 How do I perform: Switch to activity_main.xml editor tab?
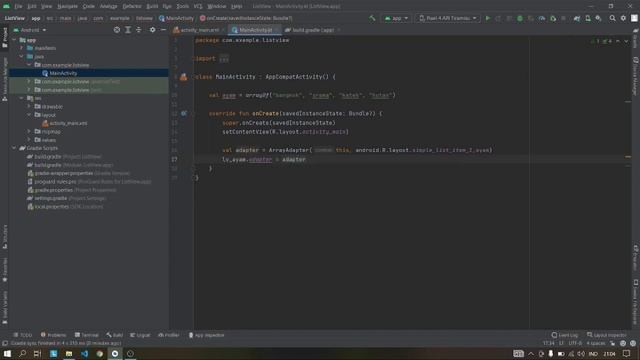click(199, 30)
